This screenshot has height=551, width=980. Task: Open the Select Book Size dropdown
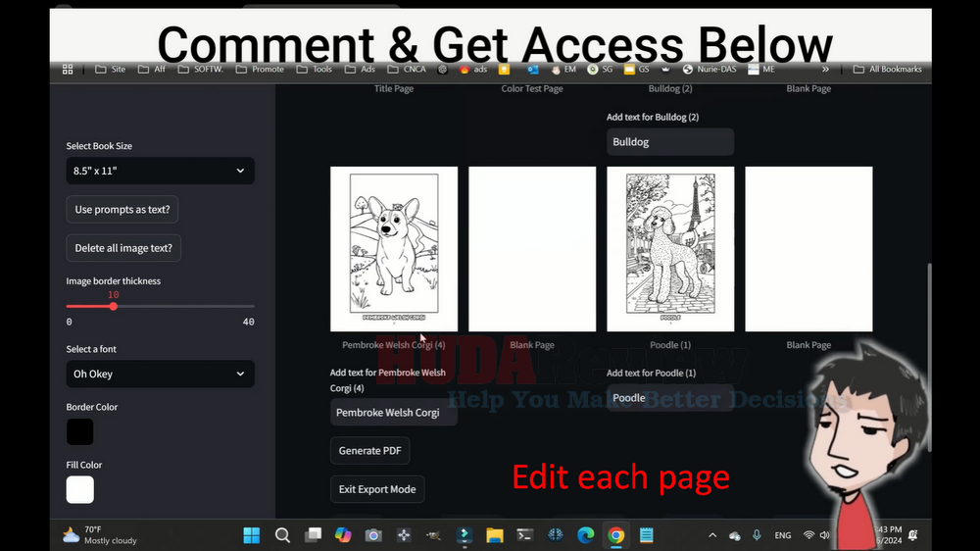(160, 171)
